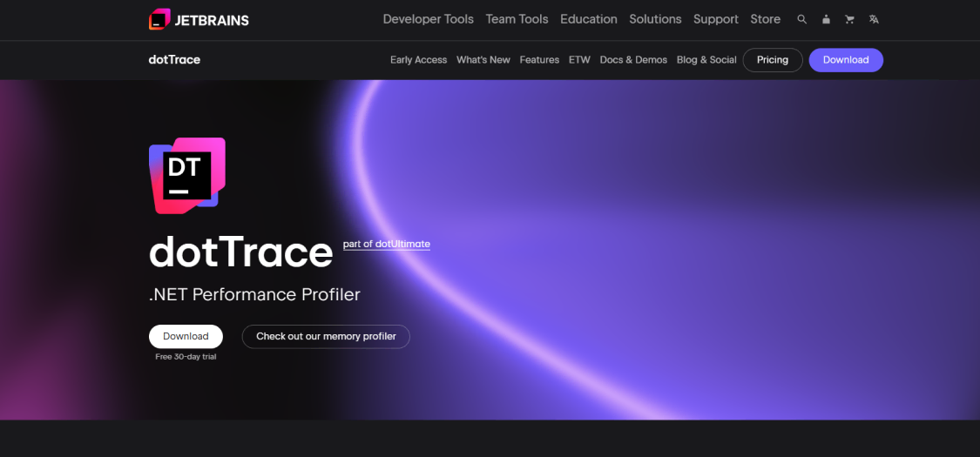Viewport: 980px width, 457px height.
Task: Click 'Check out our memory profiler' button
Action: (x=326, y=336)
